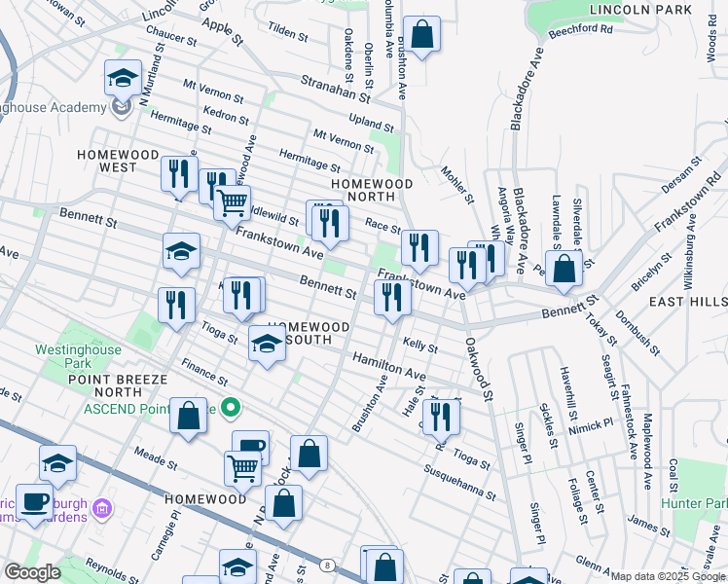Select the shopping cart marker below the Meade St cafe
Viewport: 728px width, 584px height.
coord(242,468)
